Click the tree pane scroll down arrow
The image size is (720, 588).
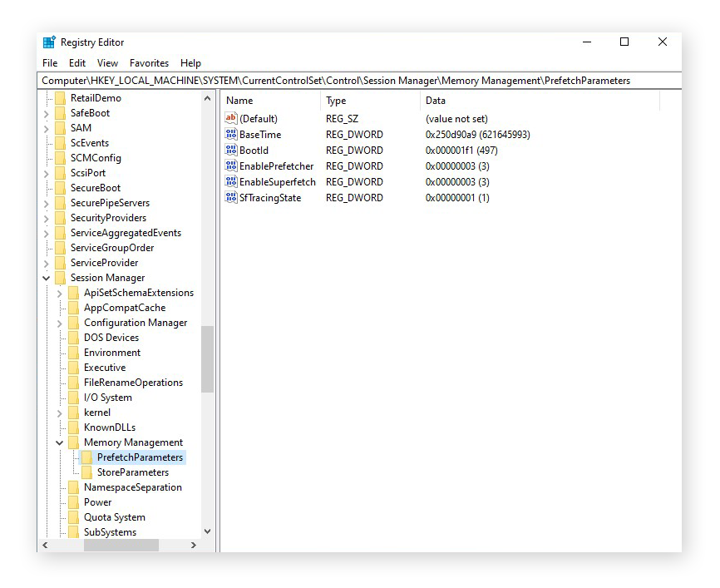[x=208, y=531]
